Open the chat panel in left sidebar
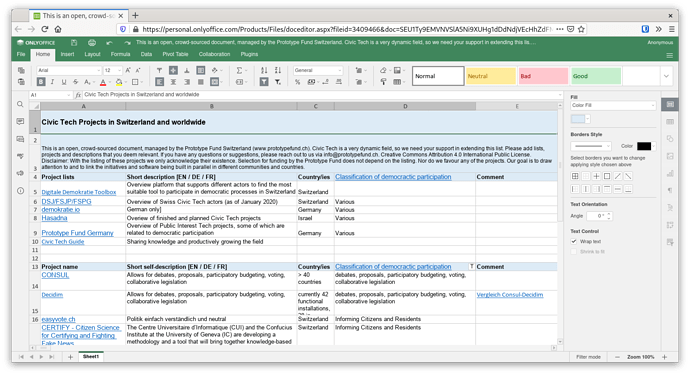Image resolution: width=690 pixels, height=375 pixels. [20, 139]
